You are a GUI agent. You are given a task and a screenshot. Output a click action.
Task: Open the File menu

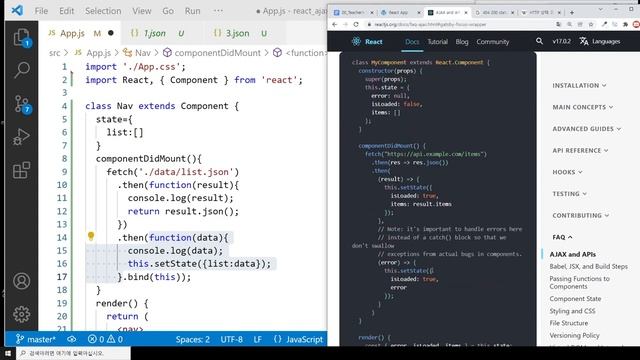41,11
